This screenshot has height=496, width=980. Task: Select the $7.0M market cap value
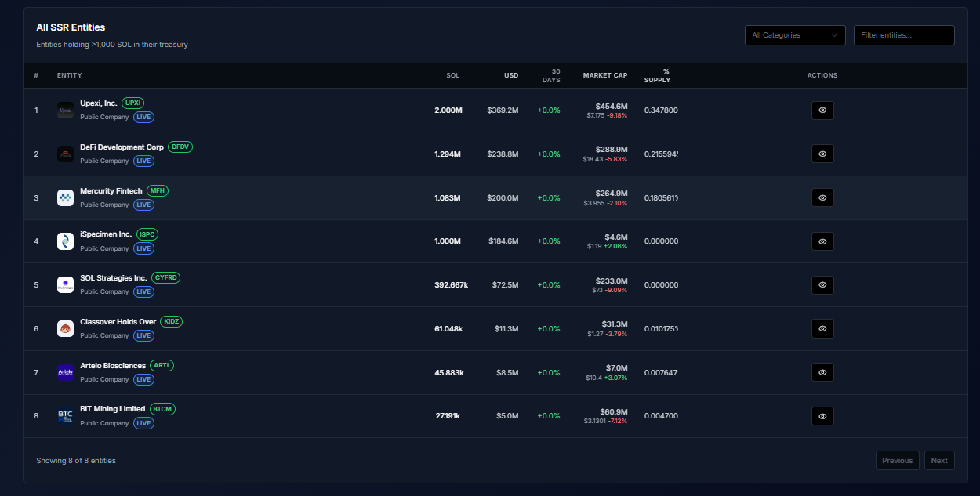(x=617, y=367)
